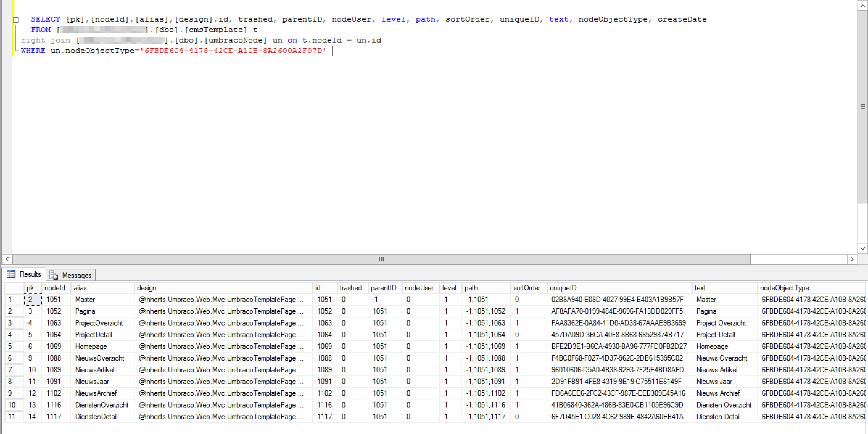Click the pk column header
Viewport: 868px width, 434px height.
[33, 288]
